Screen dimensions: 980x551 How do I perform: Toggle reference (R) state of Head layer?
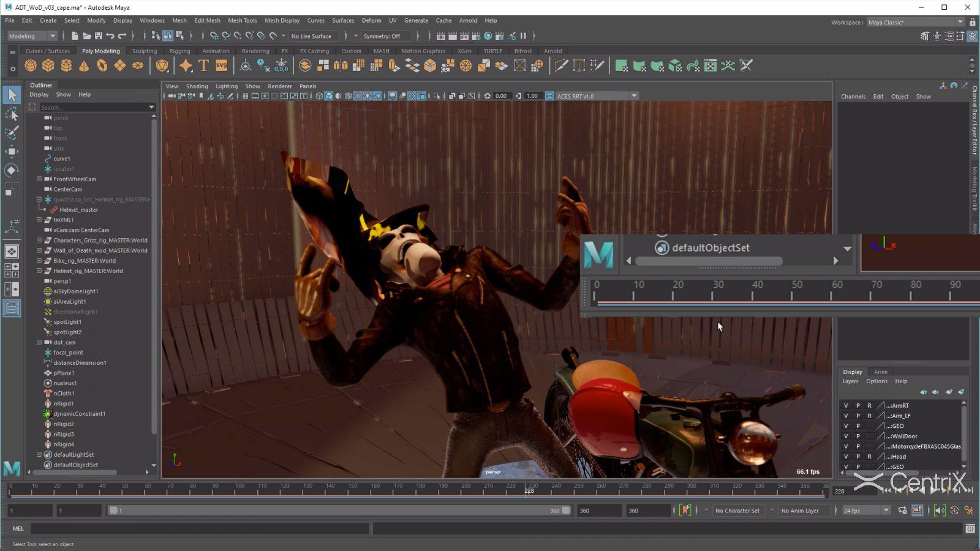[x=869, y=457]
